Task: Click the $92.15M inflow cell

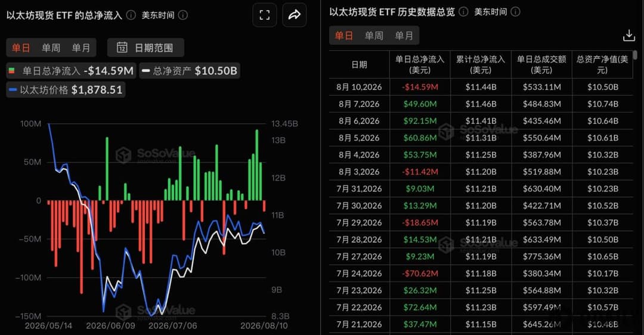Action: (x=420, y=121)
